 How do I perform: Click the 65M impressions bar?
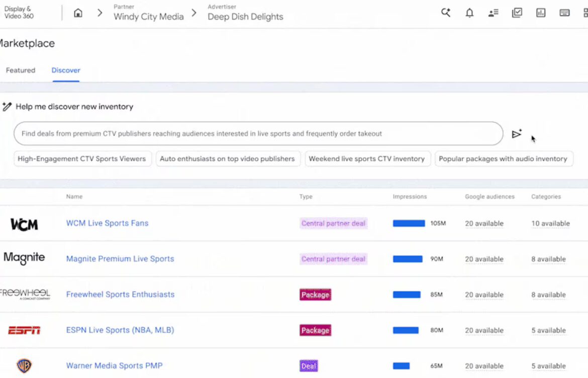tap(401, 366)
